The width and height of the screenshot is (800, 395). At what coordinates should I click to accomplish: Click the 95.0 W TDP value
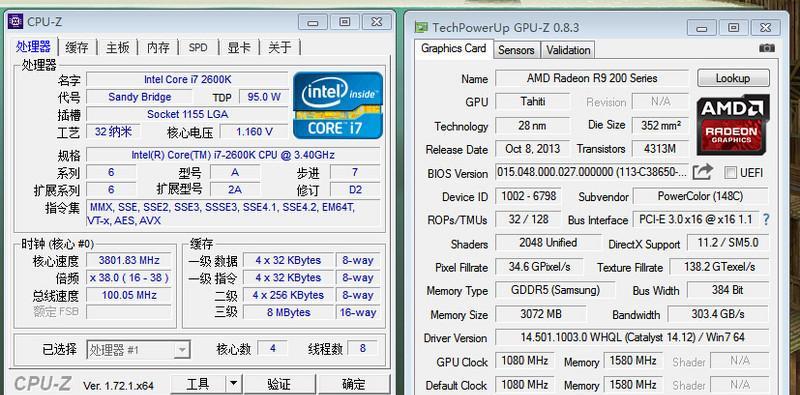pyautogui.click(x=264, y=97)
